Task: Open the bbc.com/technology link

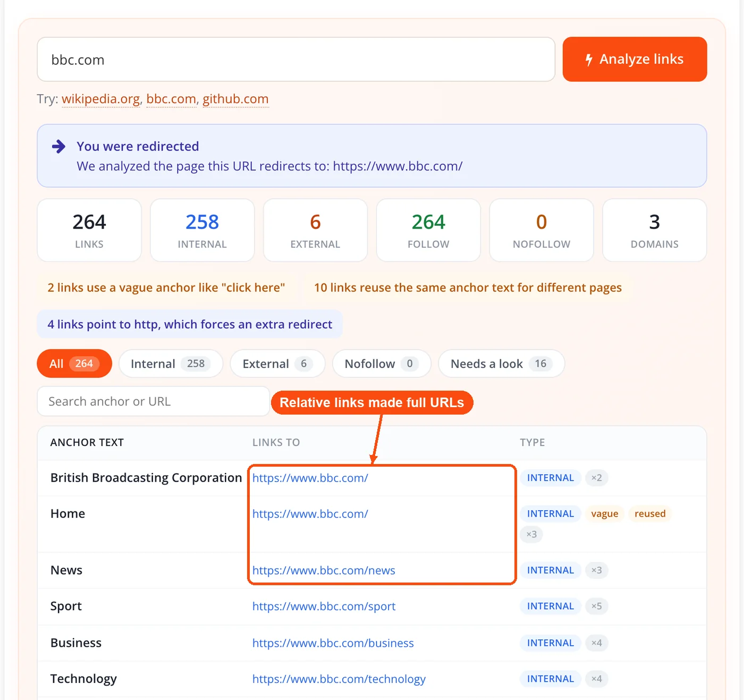Action: click(x=339, y=679)
